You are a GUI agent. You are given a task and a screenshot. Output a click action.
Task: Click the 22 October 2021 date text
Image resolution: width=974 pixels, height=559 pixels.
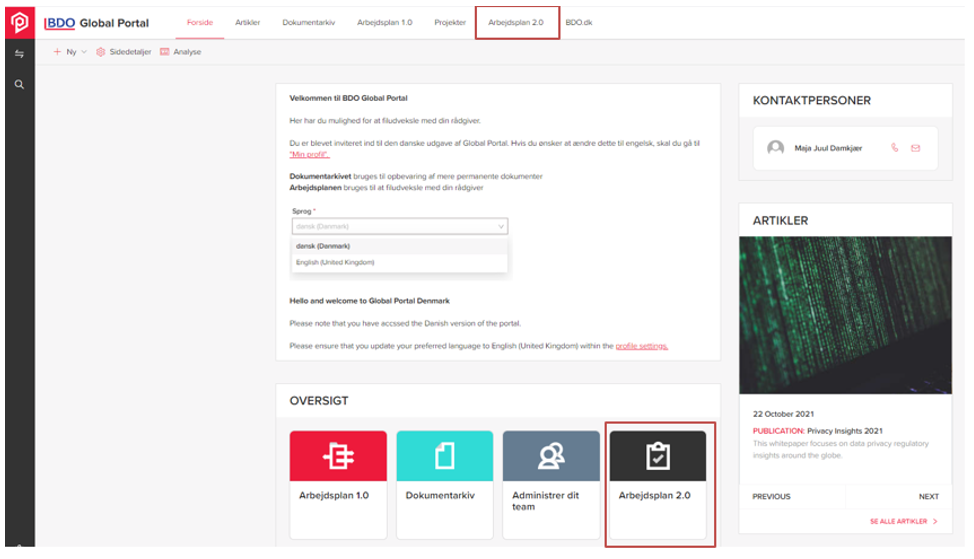[783, 414]
